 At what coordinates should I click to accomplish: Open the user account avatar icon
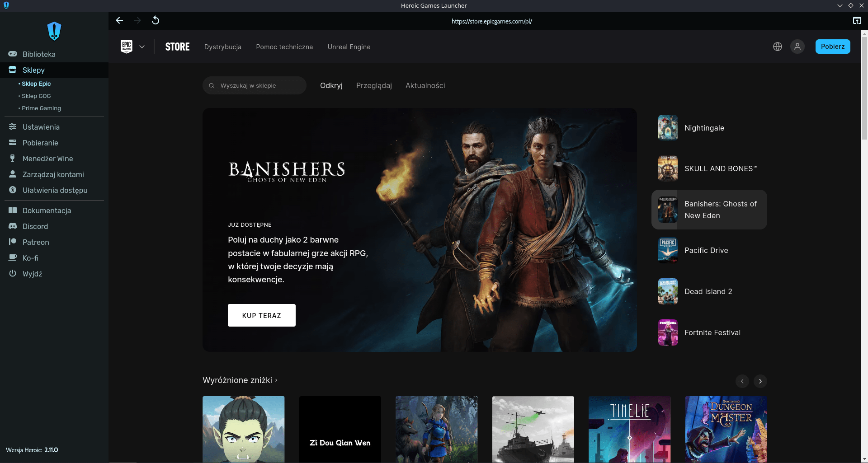coord(797,47)
